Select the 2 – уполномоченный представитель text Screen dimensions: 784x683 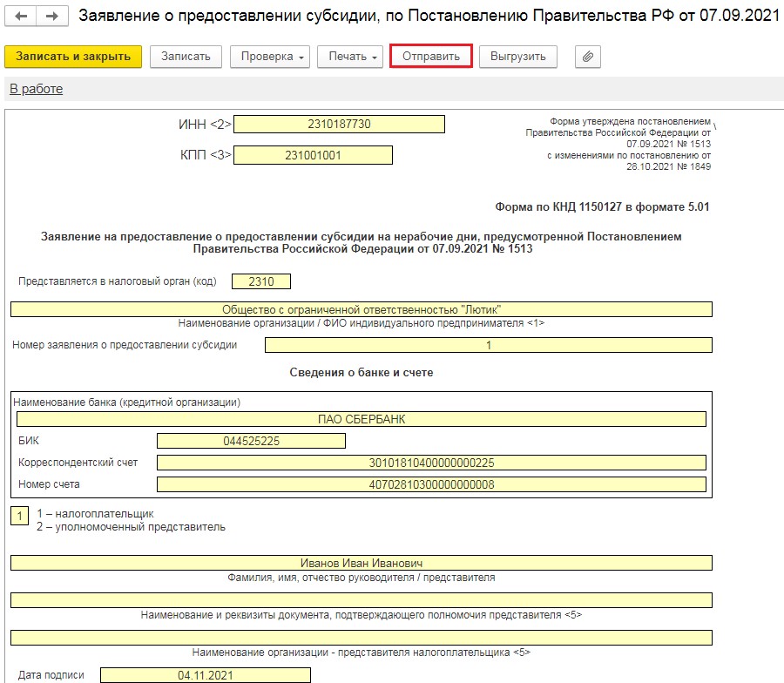(x=131, y=527)
